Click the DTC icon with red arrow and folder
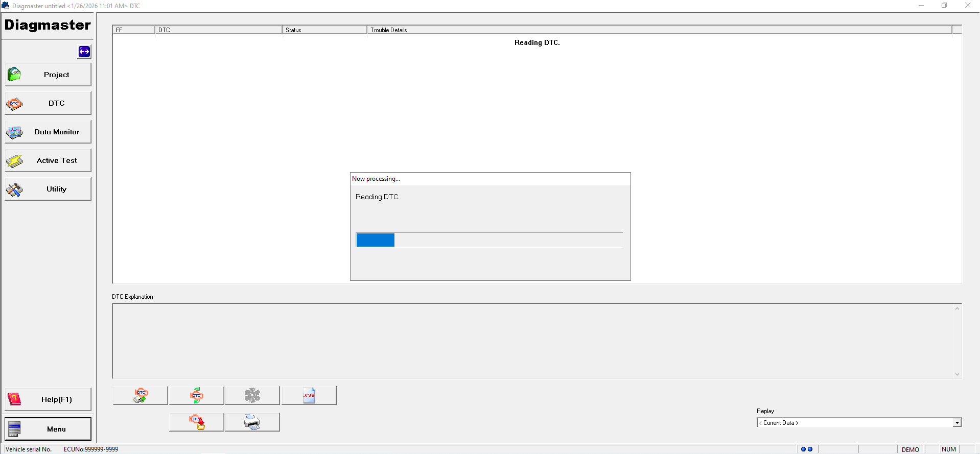This screenshot has width=980, height=454. (x=197, y=422)
